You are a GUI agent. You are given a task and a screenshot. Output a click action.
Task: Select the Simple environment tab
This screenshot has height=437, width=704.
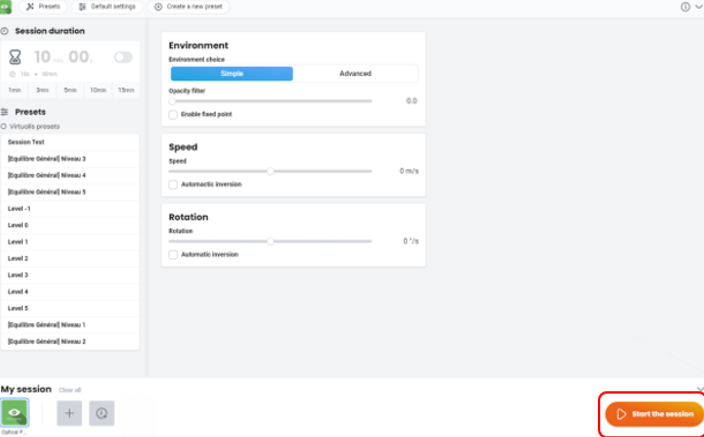232,74
